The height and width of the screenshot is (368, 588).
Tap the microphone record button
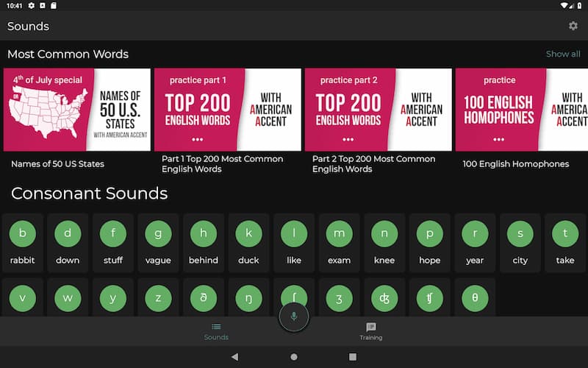(x=294, y=316)
